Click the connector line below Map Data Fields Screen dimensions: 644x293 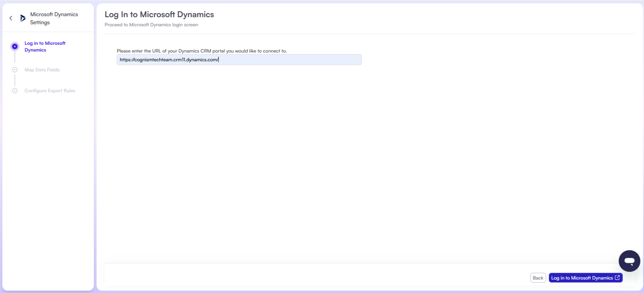tap(15, 80)
